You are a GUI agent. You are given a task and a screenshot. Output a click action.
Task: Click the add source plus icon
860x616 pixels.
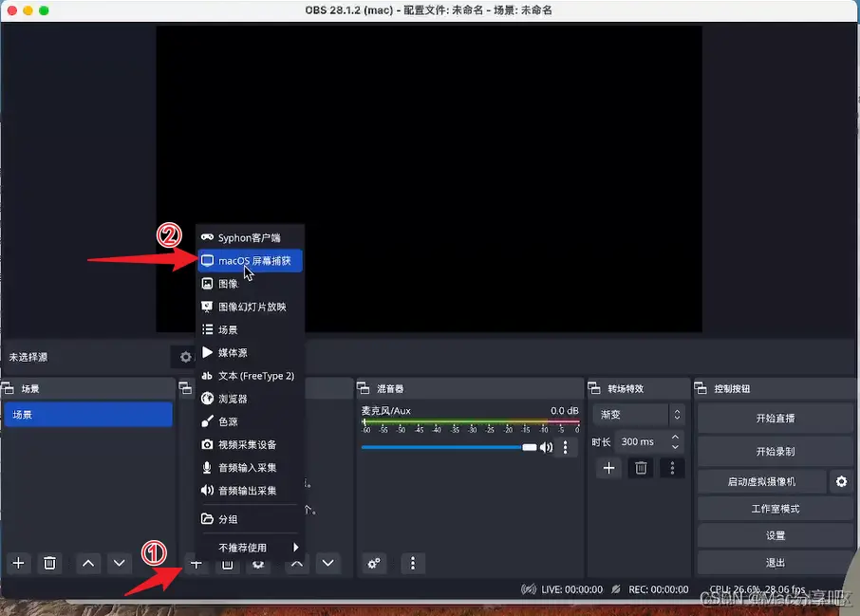coord(196,563)
